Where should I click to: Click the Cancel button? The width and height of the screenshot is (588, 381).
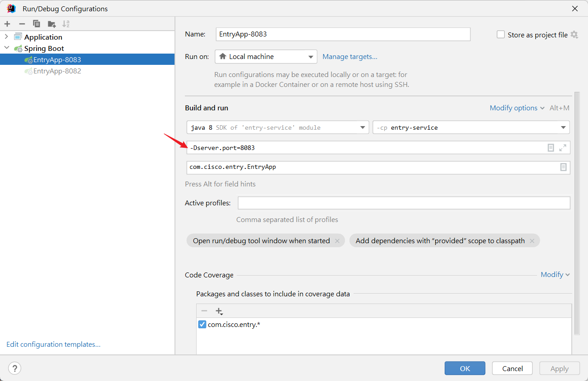[x=513, y=368]
